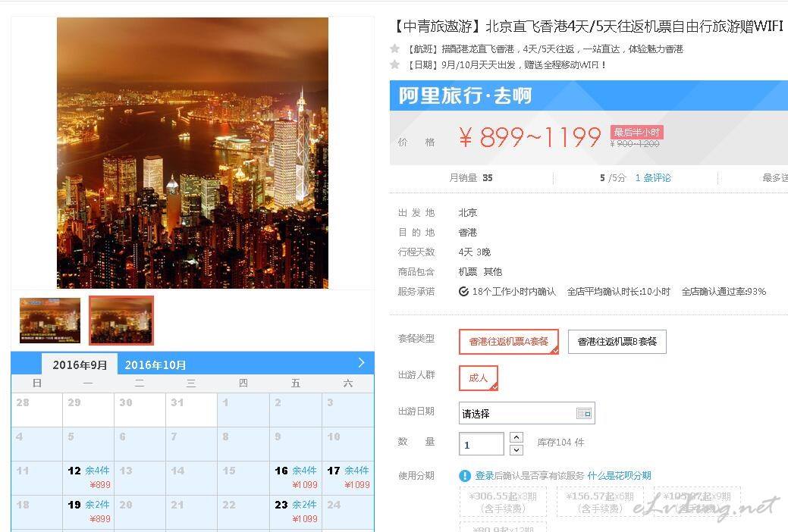Select package 香港往返机票A套餐
Viewport: 788px width, 532px height.
[x=509, y=342]
